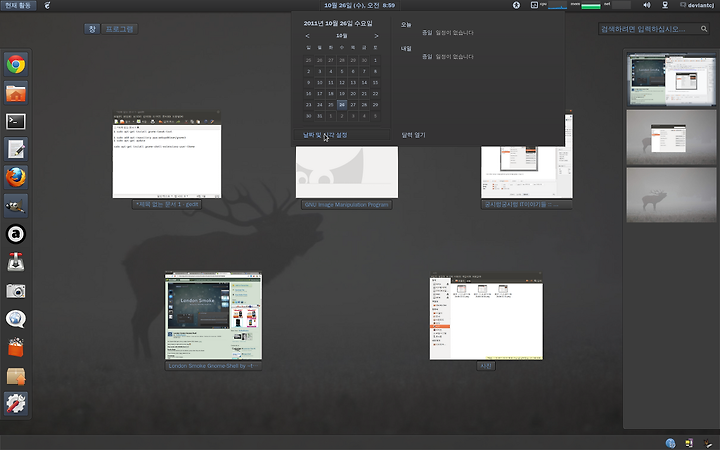This screenshot has width=720, height=450.
Task: Launch the package box installer dash icon
Action: pos(16,376)
